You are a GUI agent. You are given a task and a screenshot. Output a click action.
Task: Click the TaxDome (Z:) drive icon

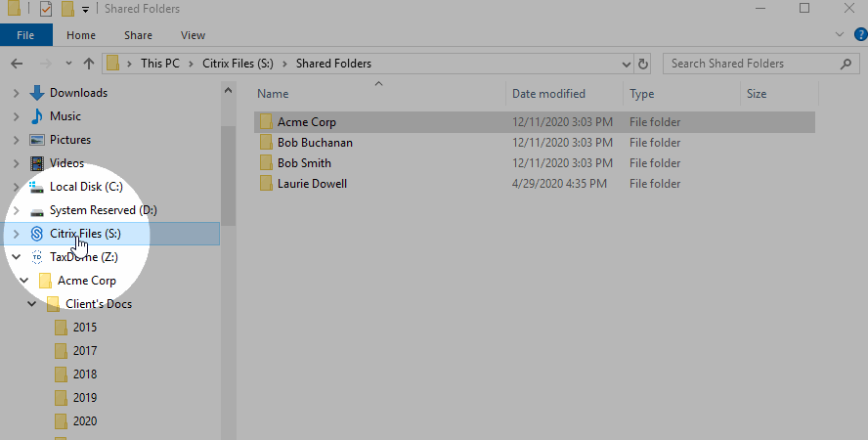tap(37, 257)
